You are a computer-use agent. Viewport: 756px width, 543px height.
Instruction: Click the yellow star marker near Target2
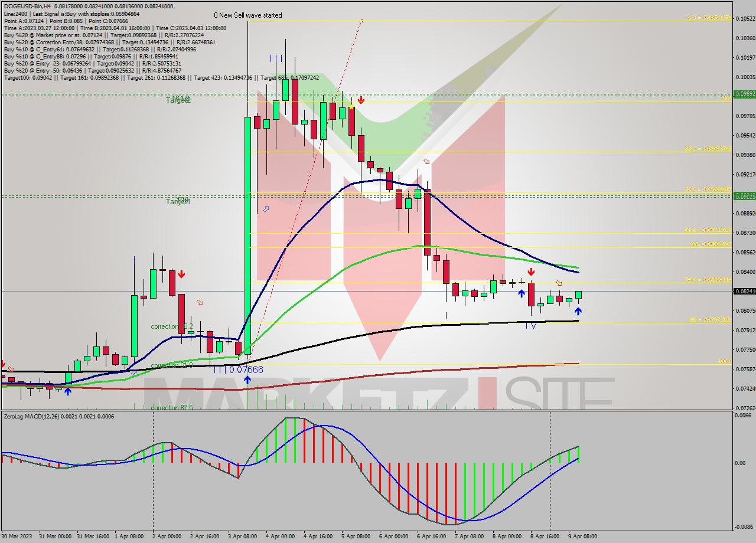351,107
